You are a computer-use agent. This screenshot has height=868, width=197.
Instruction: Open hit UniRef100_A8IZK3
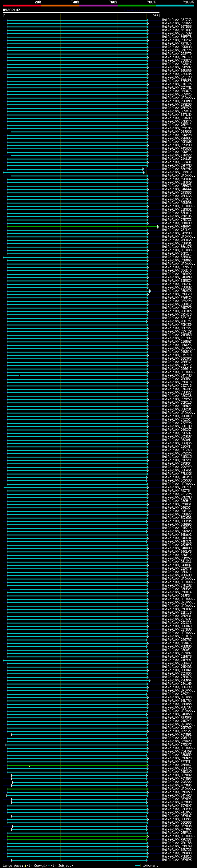(177, 20)
